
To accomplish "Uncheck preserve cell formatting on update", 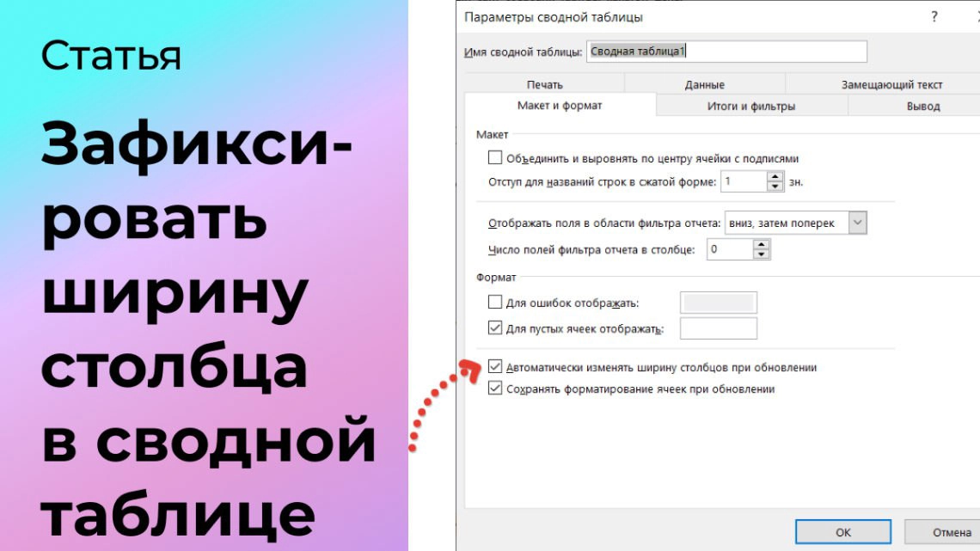I will [x=495, y=388].
